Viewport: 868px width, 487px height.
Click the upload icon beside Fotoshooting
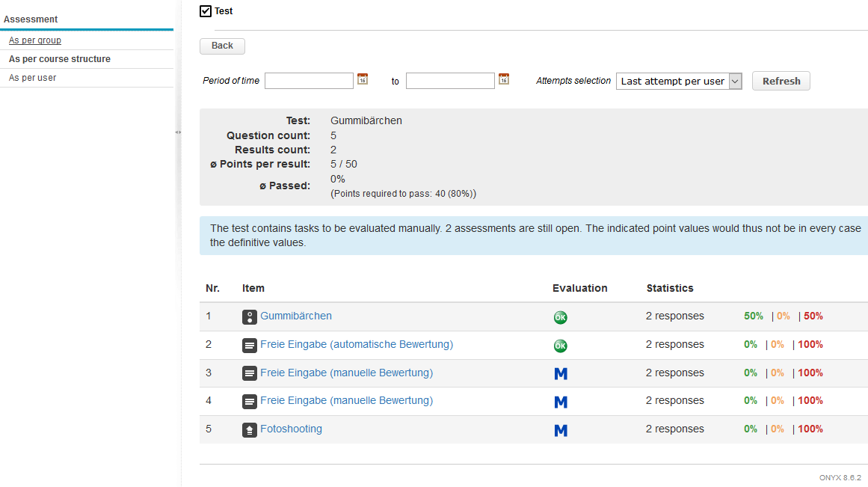pyautogui.click(x=250, y=430)
